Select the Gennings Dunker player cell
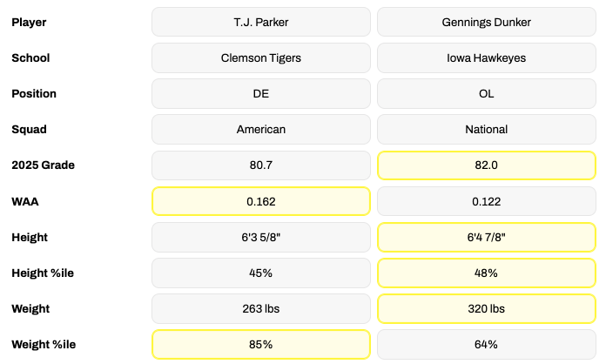The height and width of the screenshot is (364, 606). pyautogui.click(x=486, y=22)
